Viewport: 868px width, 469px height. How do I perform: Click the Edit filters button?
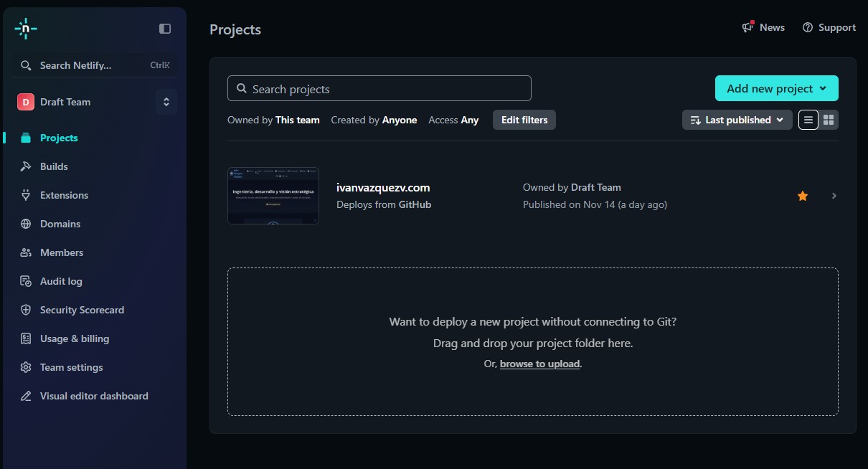pos(524,120)
